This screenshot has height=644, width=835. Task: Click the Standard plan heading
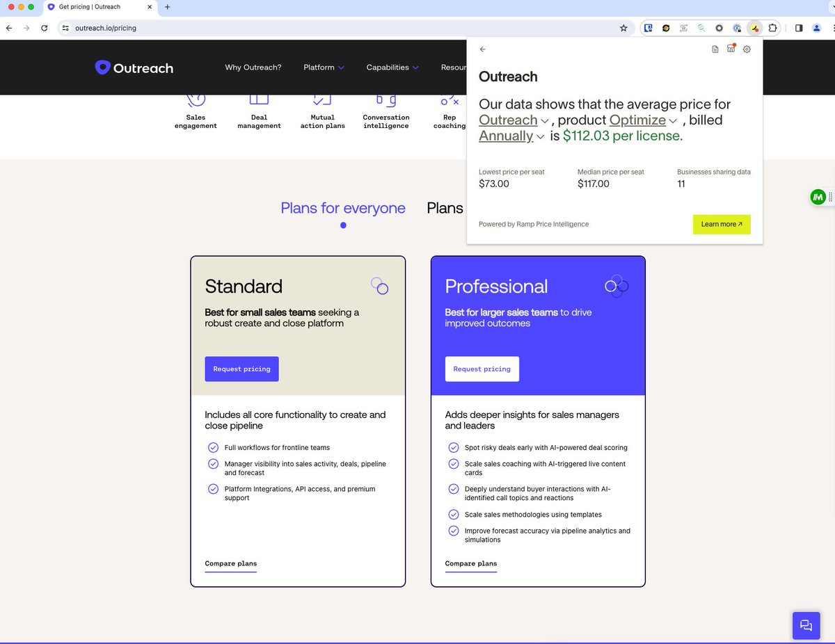pos(244,287)
